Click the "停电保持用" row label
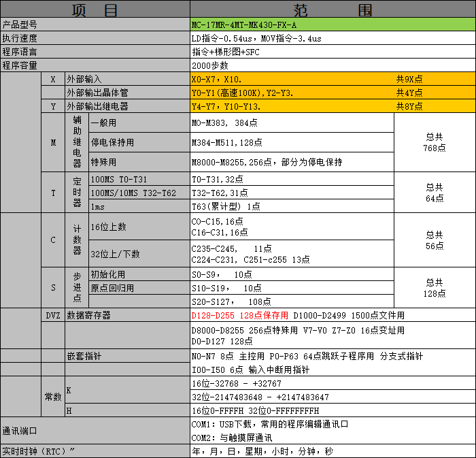The height and width of the screenshot is (458, 476). [112, 143]
